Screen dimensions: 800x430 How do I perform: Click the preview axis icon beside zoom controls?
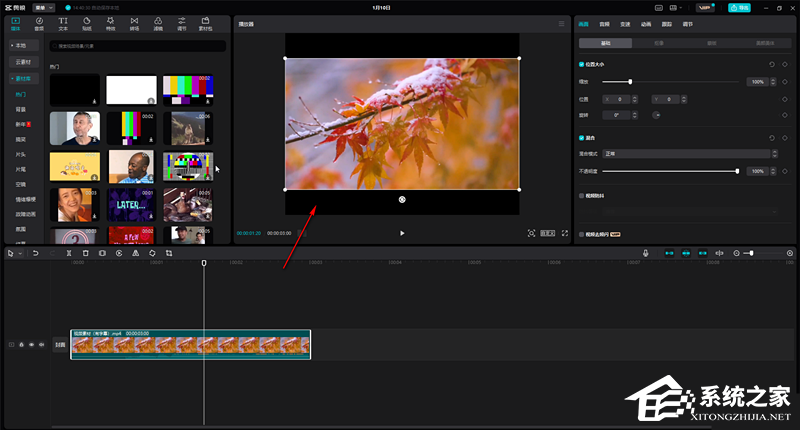[x=719, y=253]
